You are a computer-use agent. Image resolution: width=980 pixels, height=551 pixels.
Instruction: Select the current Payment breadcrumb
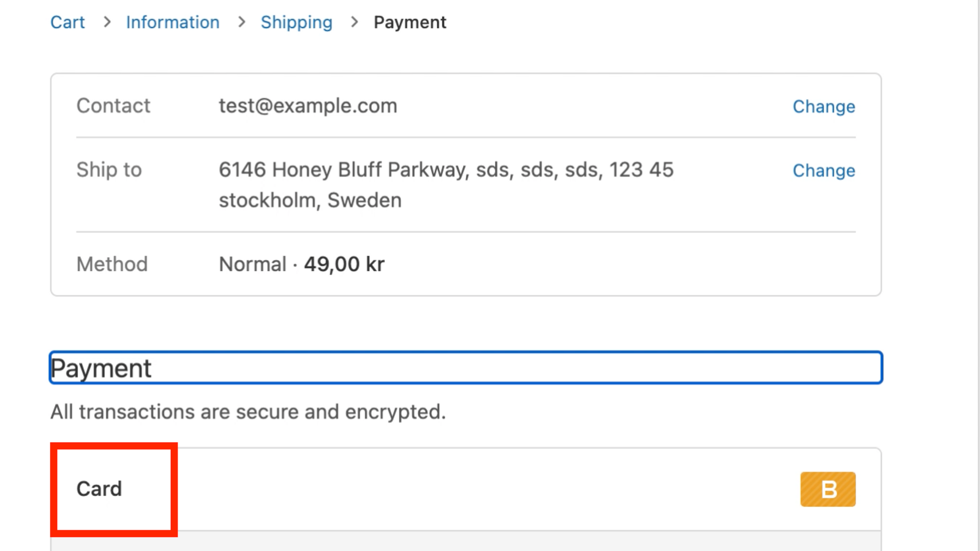pos(410,23)
